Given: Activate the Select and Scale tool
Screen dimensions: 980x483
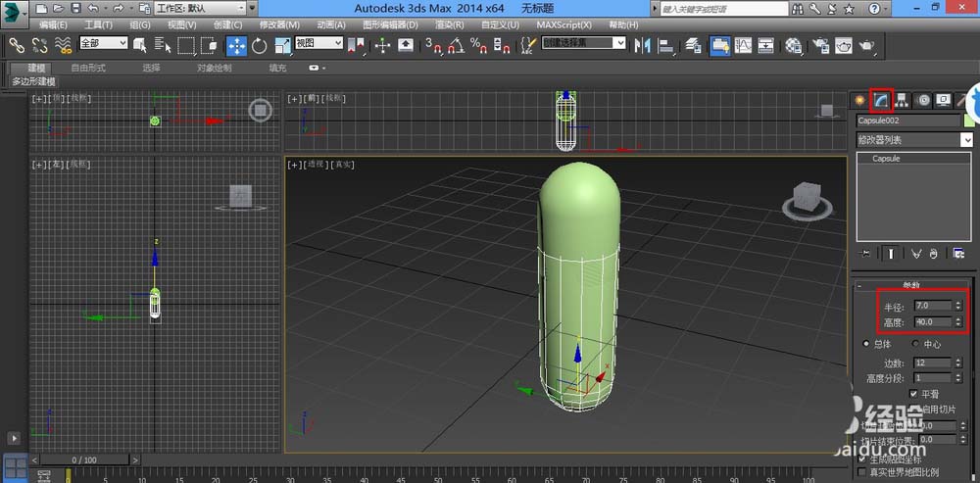Looking at the screenshot, I should [282, 45].
